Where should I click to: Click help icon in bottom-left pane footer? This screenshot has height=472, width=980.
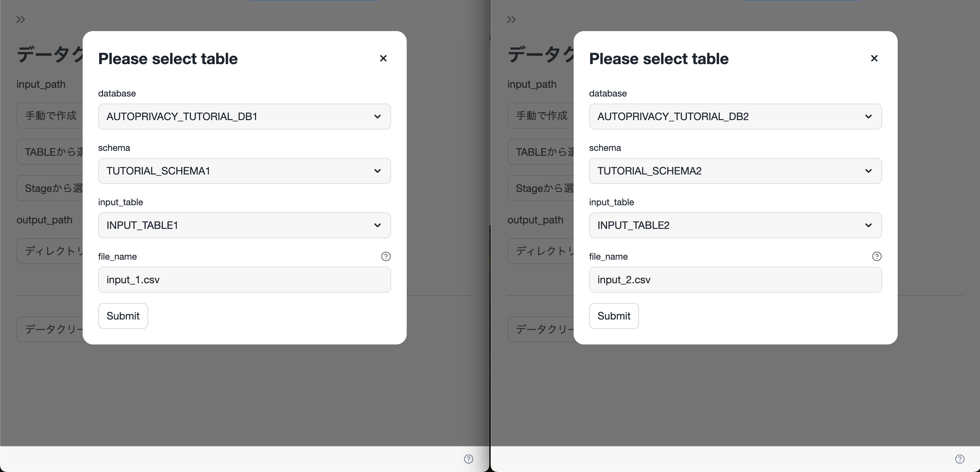point(468,459)
